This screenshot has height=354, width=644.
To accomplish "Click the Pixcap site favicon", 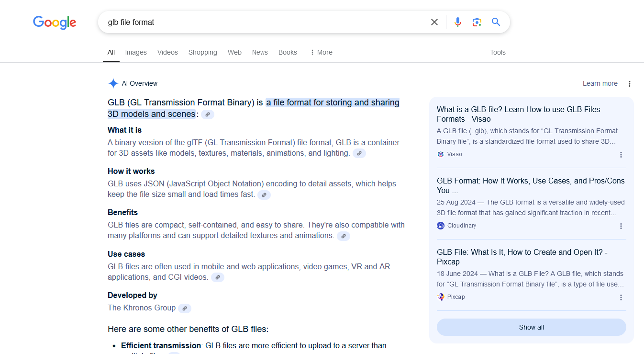I will (441, 297).
